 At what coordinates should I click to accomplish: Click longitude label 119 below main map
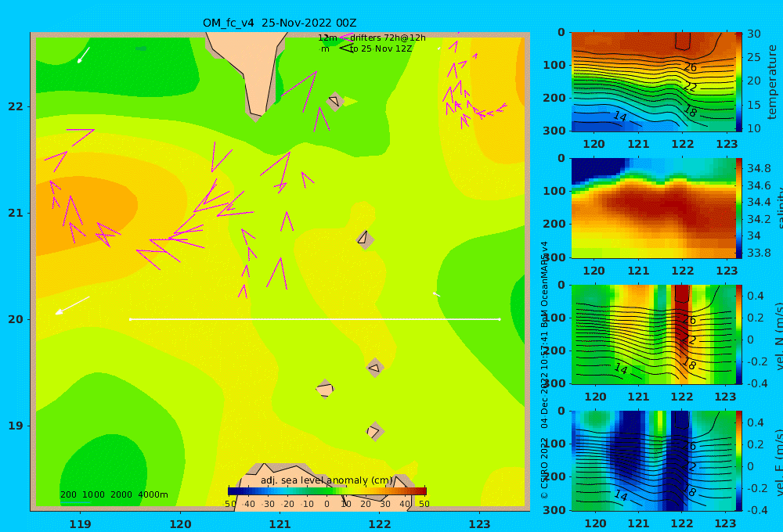coord(80,524)
